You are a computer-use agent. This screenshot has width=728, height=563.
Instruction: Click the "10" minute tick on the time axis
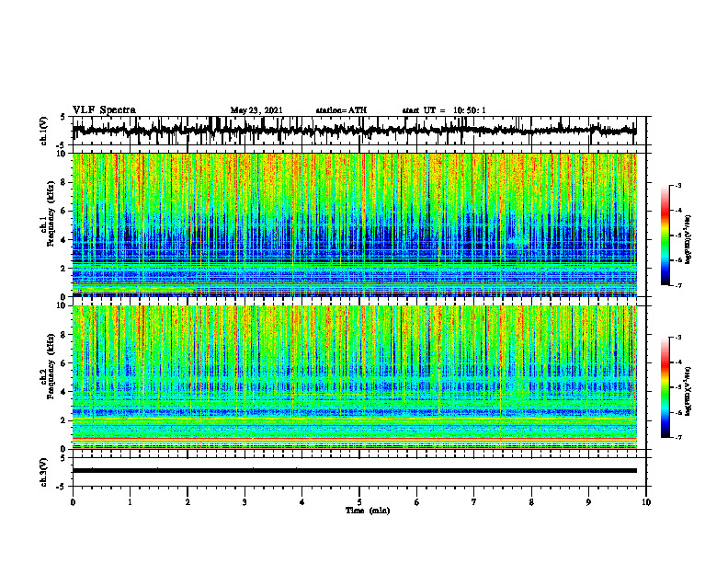pyautogui.click(x=646, y=502)
